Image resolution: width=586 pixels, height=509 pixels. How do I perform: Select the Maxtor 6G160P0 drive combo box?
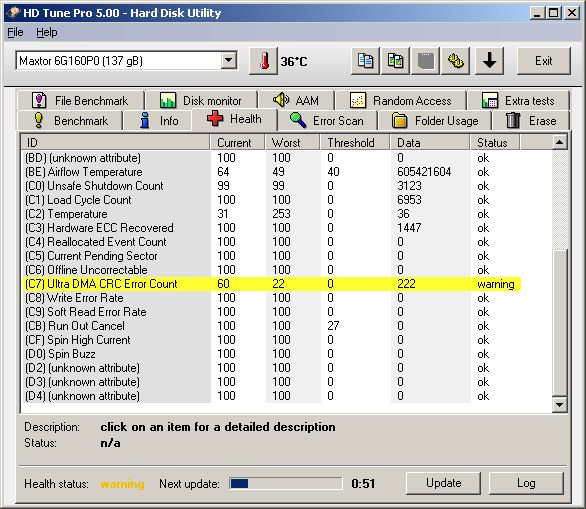[126, 61]
